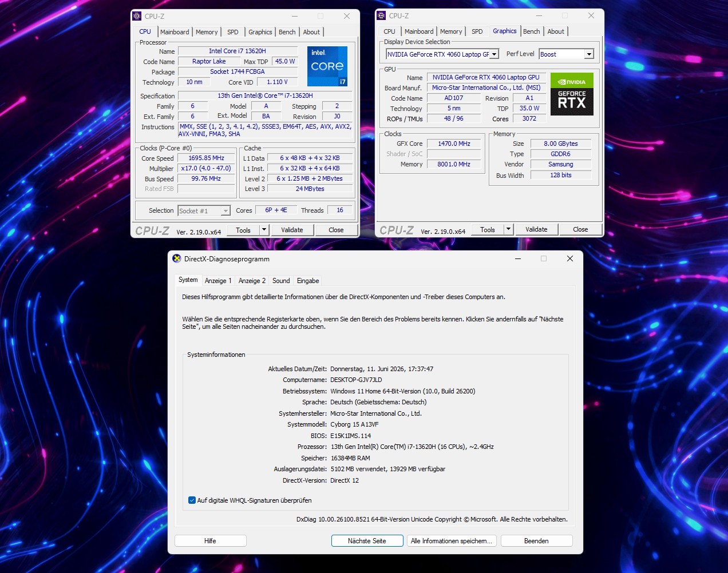728x573 pixels.
Task: Click Tools button in right CPU-Z window
Action: point(488,229)
